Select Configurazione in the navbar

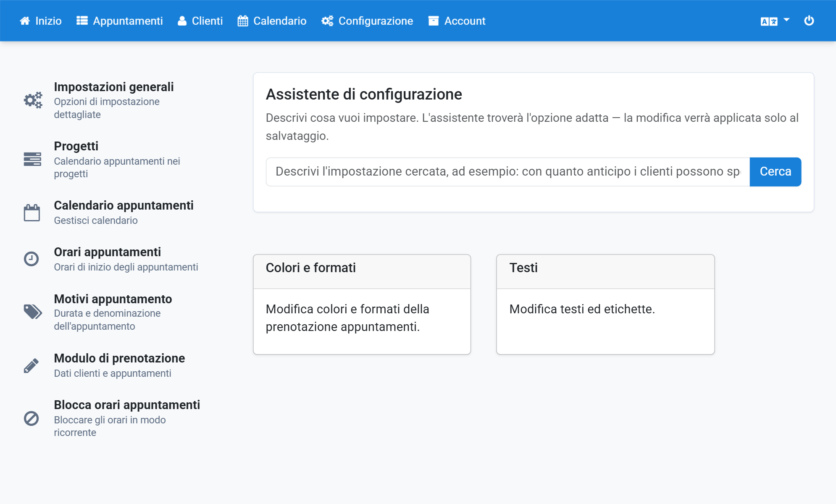[x=367, y=21]
